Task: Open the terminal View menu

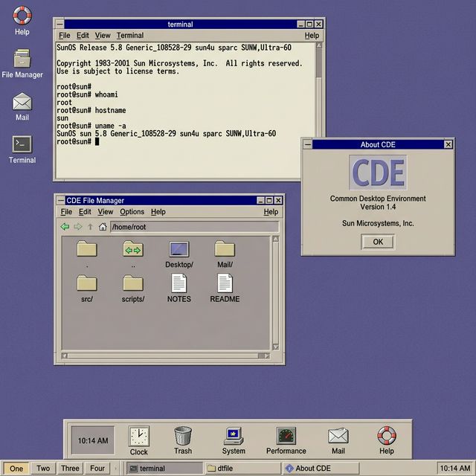Action: click(x=103, y=36)
